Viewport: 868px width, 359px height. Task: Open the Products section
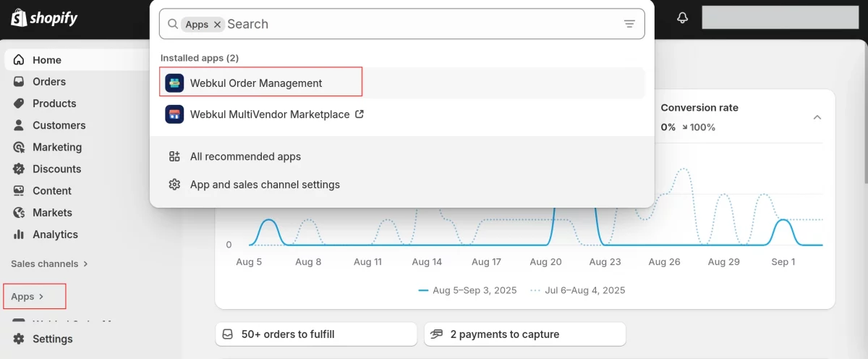click(x=54, y=104)
